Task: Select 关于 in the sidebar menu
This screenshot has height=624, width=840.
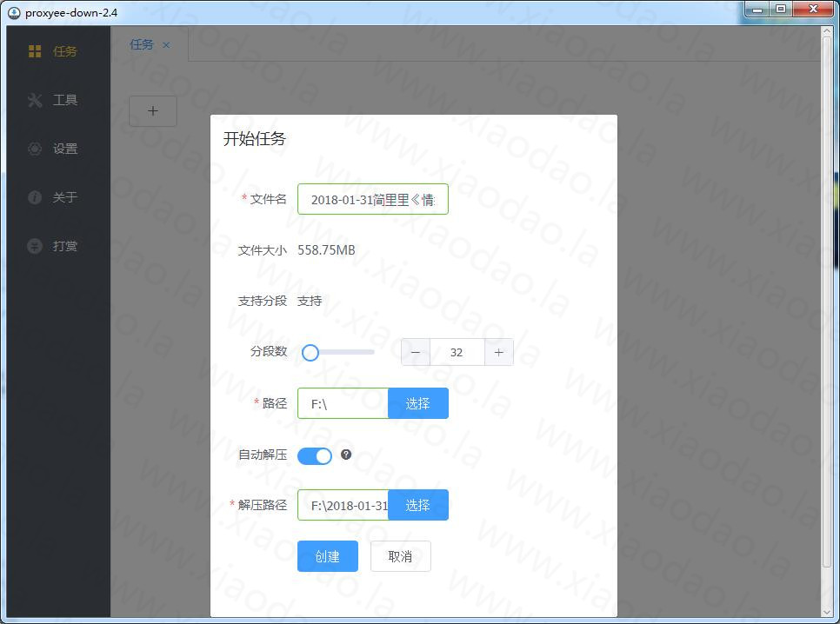Action: click(x=57, y=197)
